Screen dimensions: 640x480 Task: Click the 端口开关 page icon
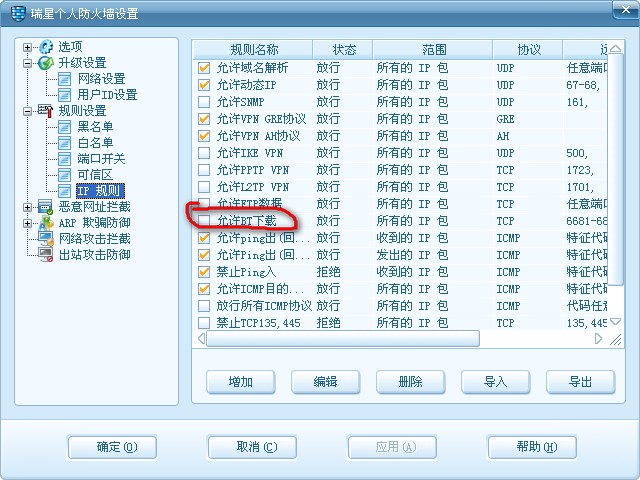64,159
